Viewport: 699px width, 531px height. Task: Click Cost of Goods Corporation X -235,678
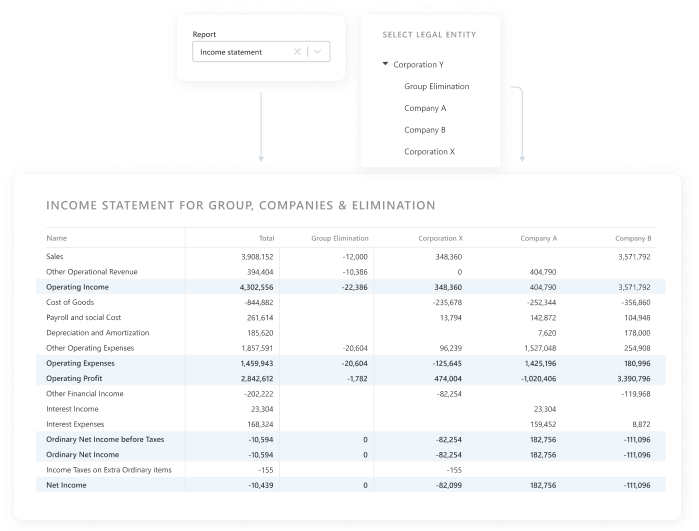[x=447, y=302]
